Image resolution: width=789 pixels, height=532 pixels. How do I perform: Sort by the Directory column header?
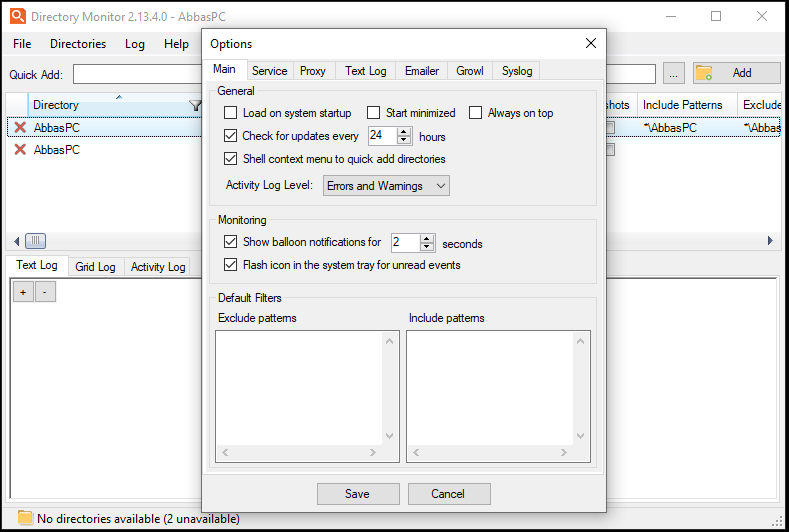point(115,105)
